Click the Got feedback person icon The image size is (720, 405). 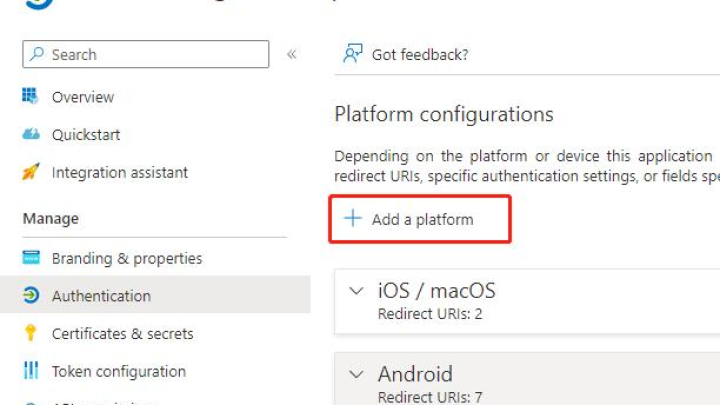tap(353, 54)
